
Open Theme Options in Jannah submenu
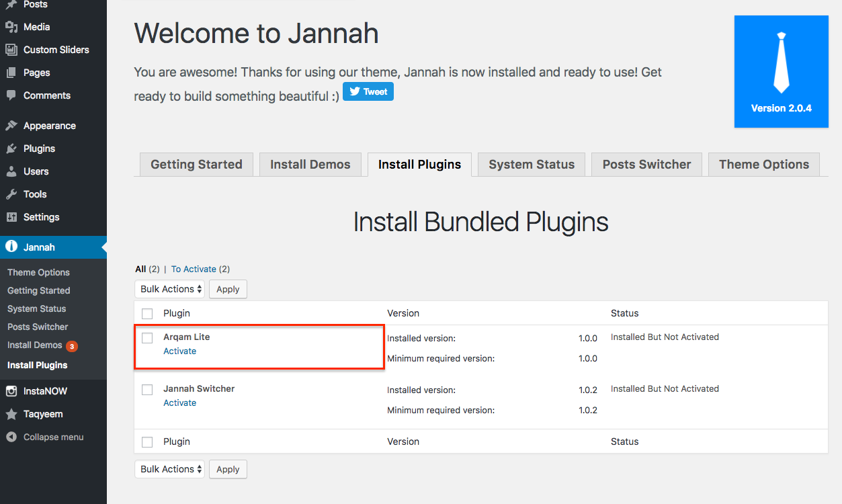pos(38,272)
